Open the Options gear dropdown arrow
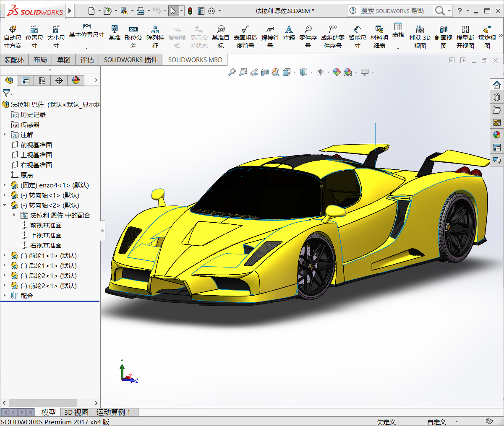Viewport: 504px width, 426px height. [219, 11]
